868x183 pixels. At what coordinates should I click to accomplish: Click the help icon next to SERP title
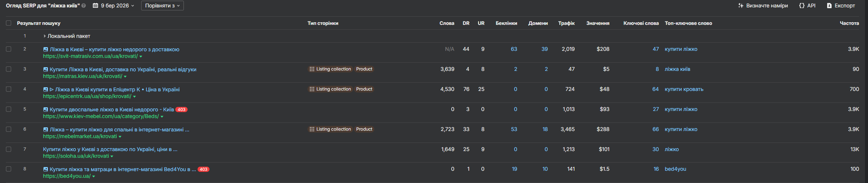click(x=84, y=6)
